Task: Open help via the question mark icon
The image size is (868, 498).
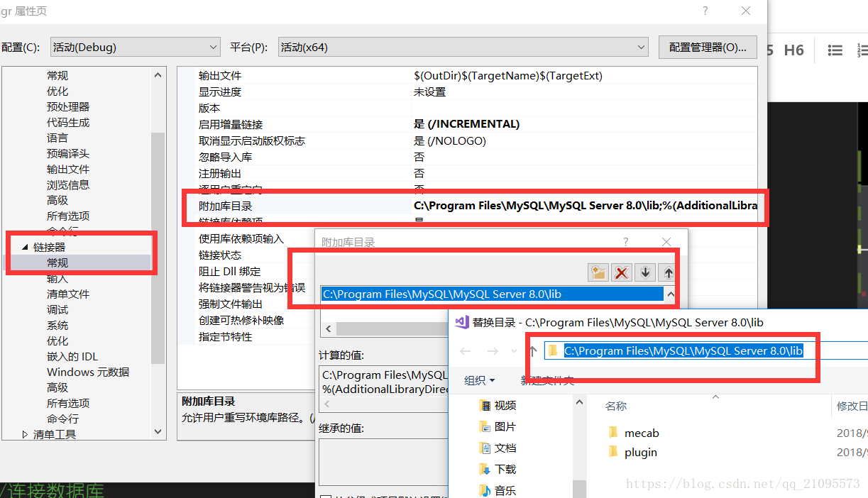Action: (704, 11)
